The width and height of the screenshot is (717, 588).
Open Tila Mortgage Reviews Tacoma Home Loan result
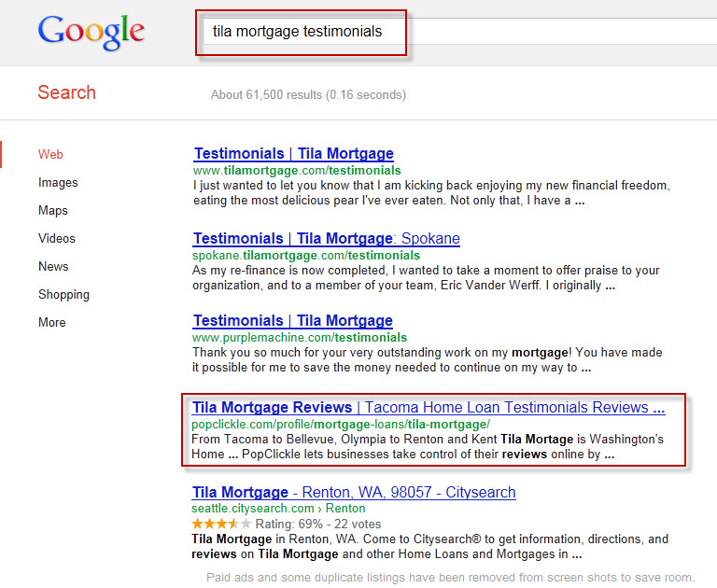pos(429,407)
